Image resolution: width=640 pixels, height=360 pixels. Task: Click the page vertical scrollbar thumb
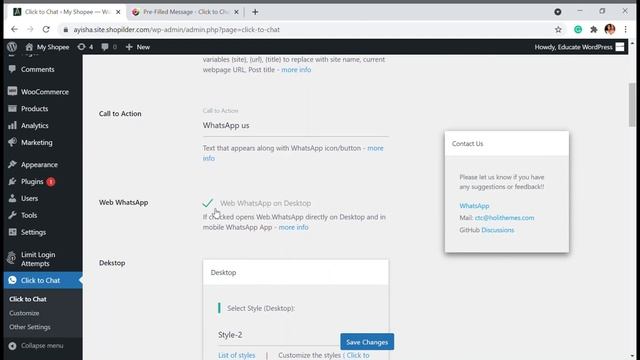[x=632, y=105]
